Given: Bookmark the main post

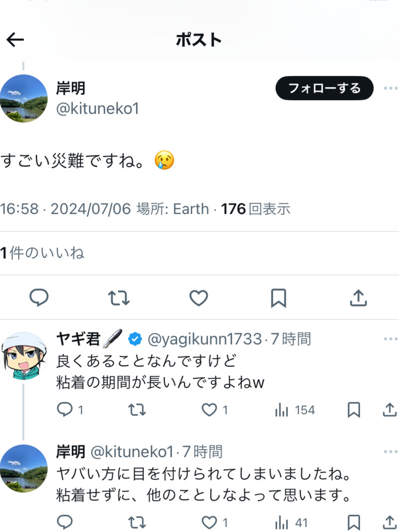Looking at the screenshot, I should (x=278, y=298).
